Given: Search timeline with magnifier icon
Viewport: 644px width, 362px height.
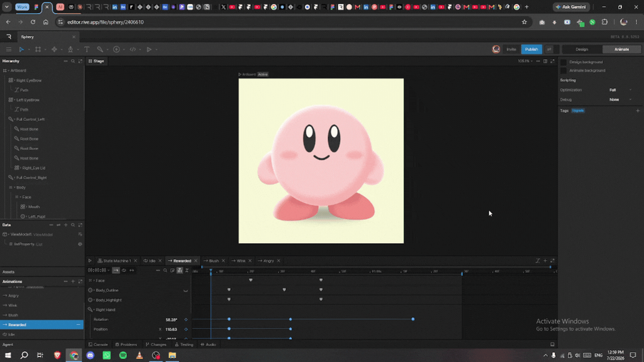Looking at the screenshot, I should pos(165,270).
